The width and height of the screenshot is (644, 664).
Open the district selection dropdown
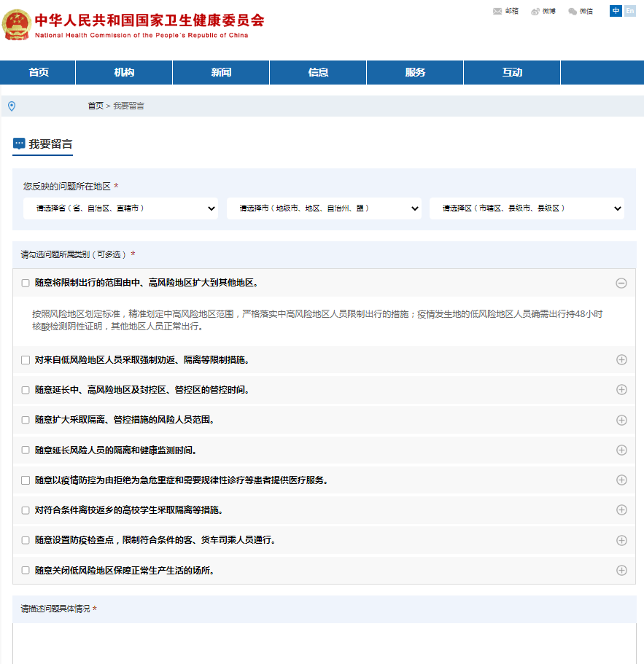tap(528, 208)
